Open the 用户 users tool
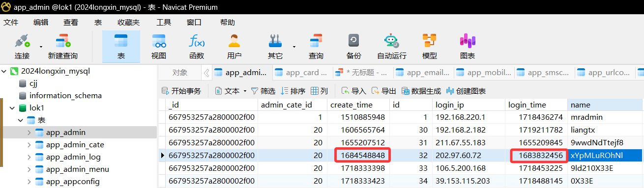Image resolution: width=644 pixels, height=188 pixels. tap(234, 47)
